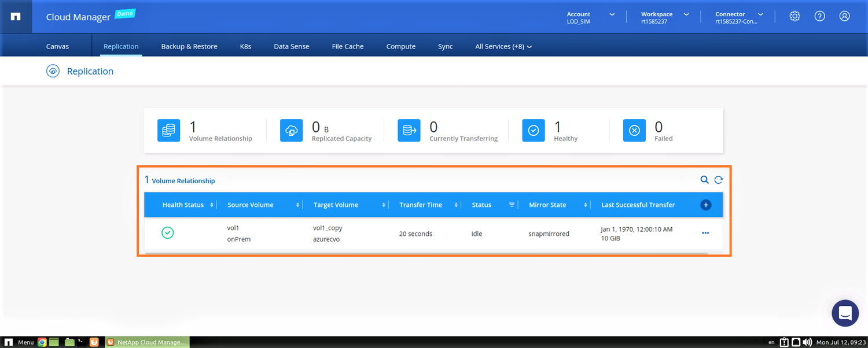The image size is (868, 348).
Task: Click the vol1 source volume cell
Action: pos(233,228)
